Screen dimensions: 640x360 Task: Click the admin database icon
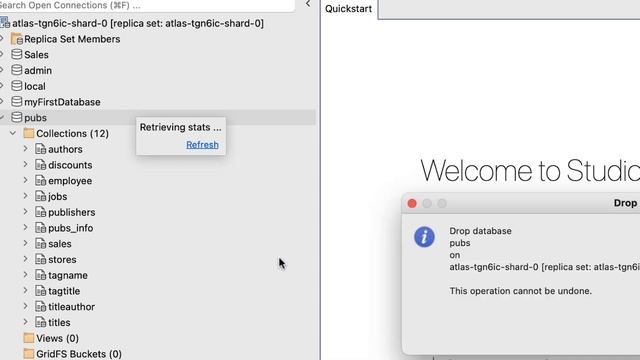click(x=17, y=70)
